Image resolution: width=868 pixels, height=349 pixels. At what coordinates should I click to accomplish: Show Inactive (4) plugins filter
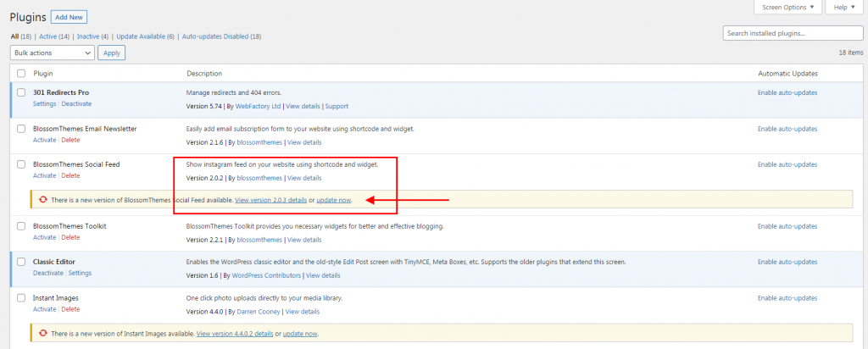[x=92, y=36]
